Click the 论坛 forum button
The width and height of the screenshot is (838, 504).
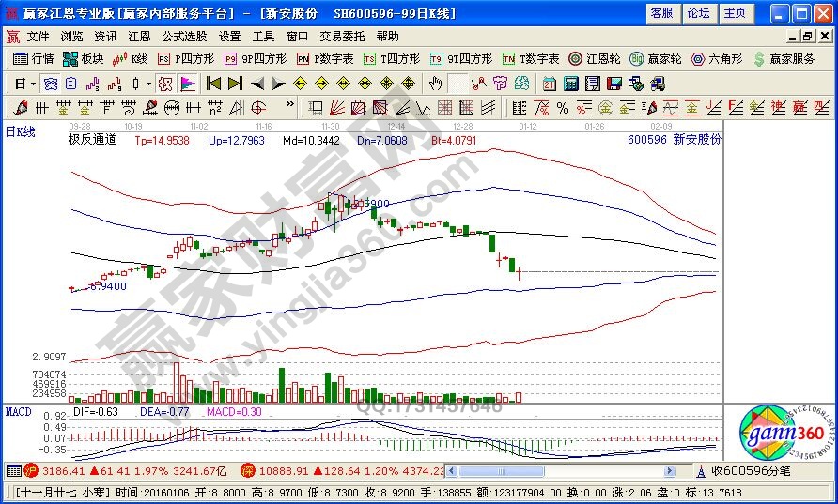698,13
